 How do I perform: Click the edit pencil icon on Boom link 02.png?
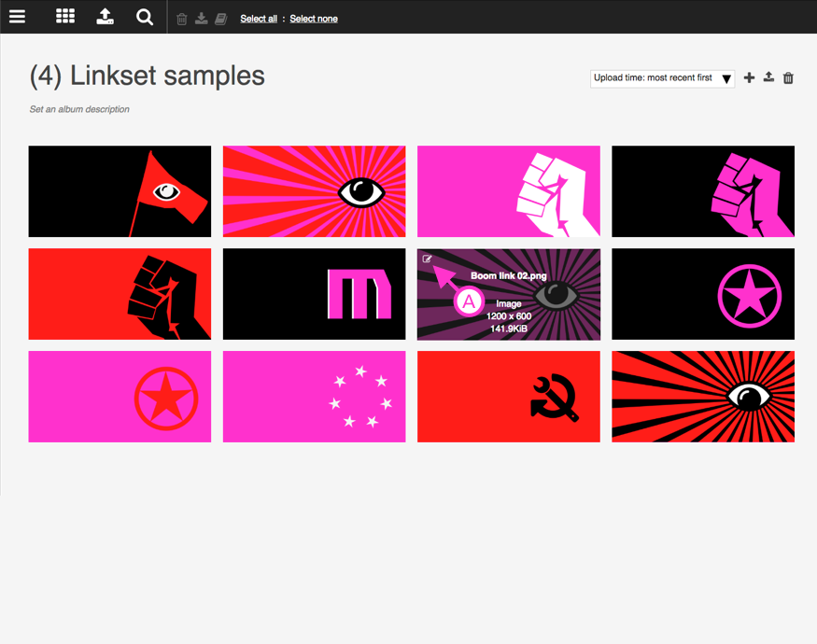[x=427, y=259]
